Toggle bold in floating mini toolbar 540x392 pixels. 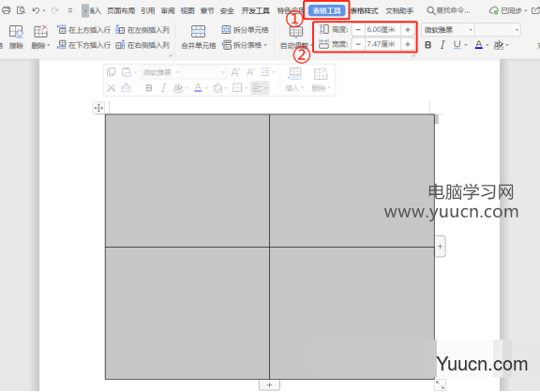[149, 88]
